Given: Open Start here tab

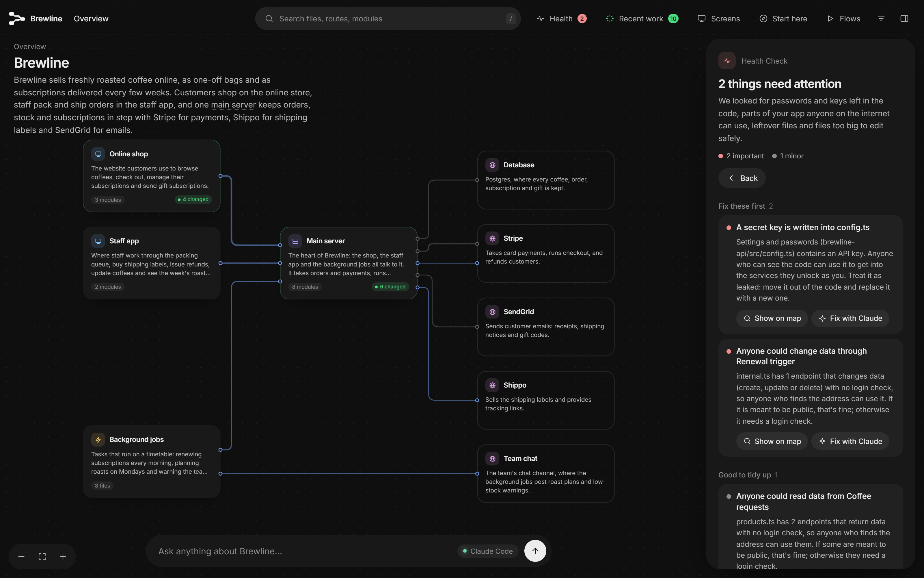Looking at the screenshot, I should 783,18.
